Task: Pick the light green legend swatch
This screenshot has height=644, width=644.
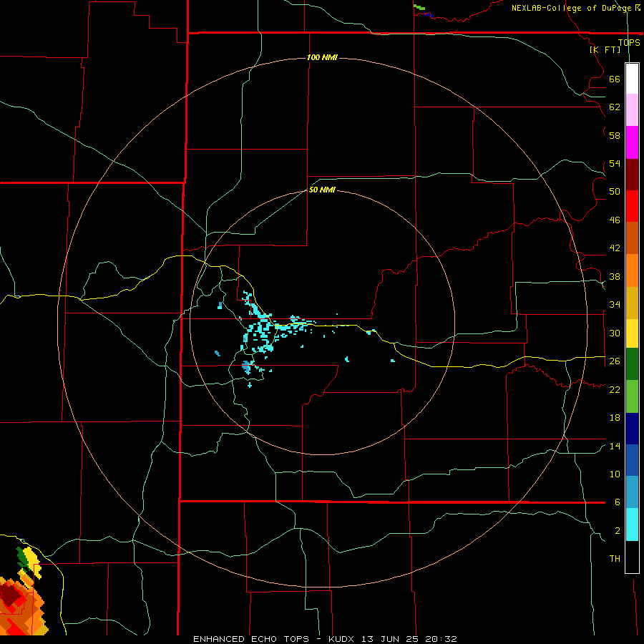Action: pos(632,396)
